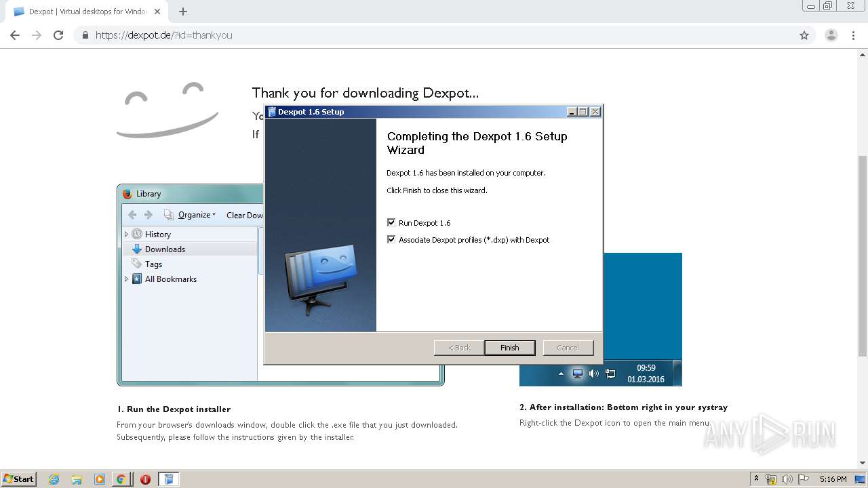Close the Dexpot browser tab
This screenshot has width=868, height=488.
(157, 12)
